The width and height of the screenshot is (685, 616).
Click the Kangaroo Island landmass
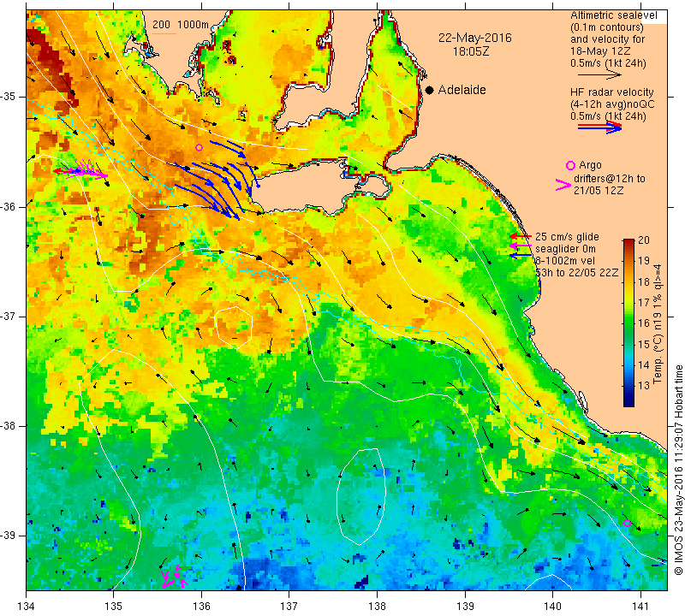318,188
